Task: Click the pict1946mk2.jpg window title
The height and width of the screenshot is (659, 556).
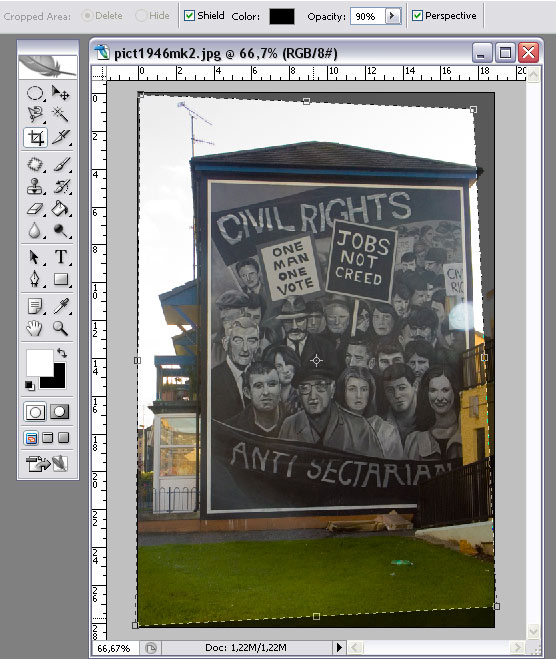Action: 226,53
